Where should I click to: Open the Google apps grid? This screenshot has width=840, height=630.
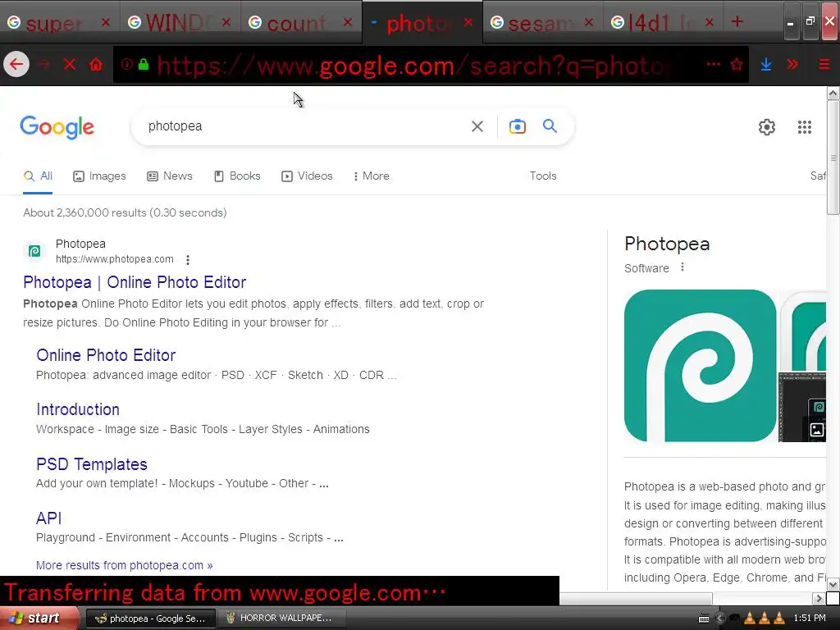pyautogui.click(x=804, y=127)
